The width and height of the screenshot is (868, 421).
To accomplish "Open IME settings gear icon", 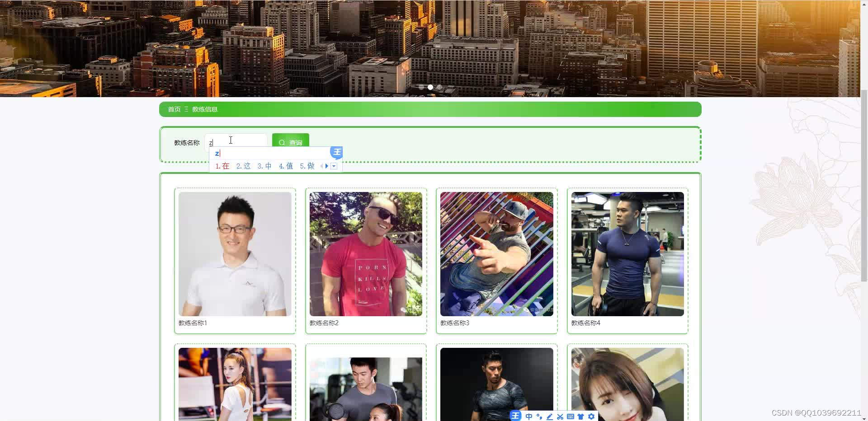I will click(x=591, y=416).
